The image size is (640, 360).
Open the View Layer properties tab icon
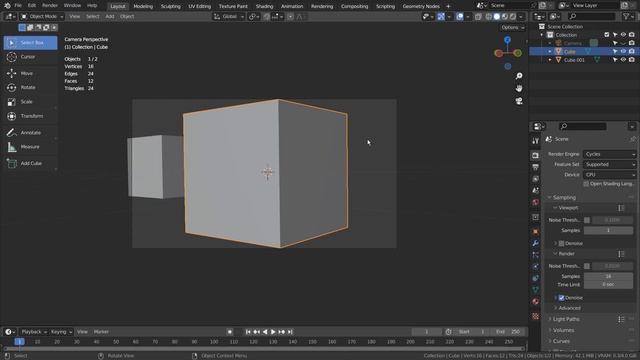point(536,179)
